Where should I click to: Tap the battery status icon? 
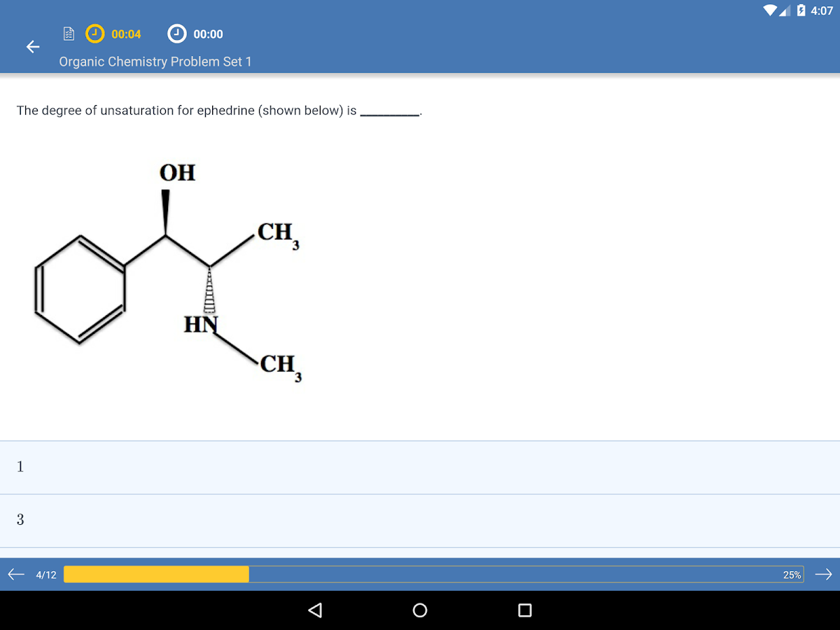[800, 10]
